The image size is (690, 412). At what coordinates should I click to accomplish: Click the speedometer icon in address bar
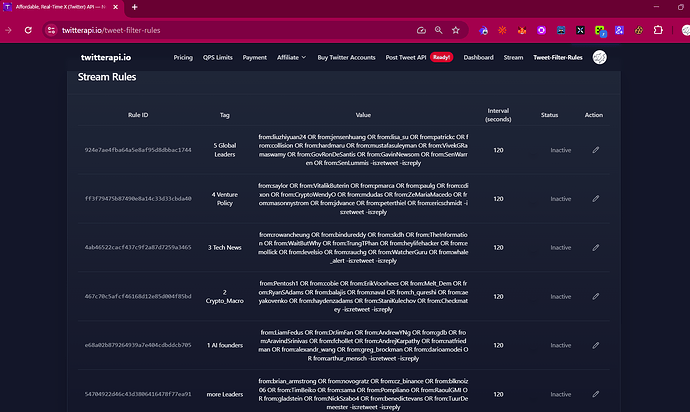421,30
